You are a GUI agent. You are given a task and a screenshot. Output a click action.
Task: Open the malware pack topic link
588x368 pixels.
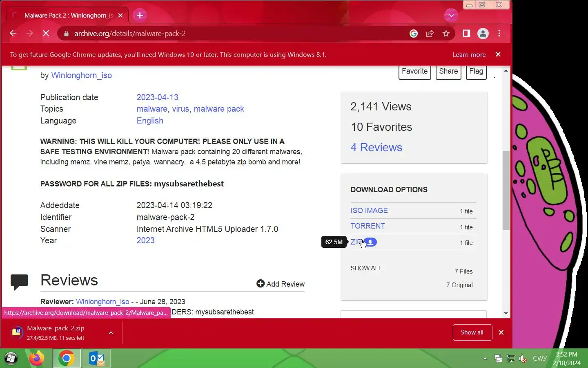pos(218,109)
